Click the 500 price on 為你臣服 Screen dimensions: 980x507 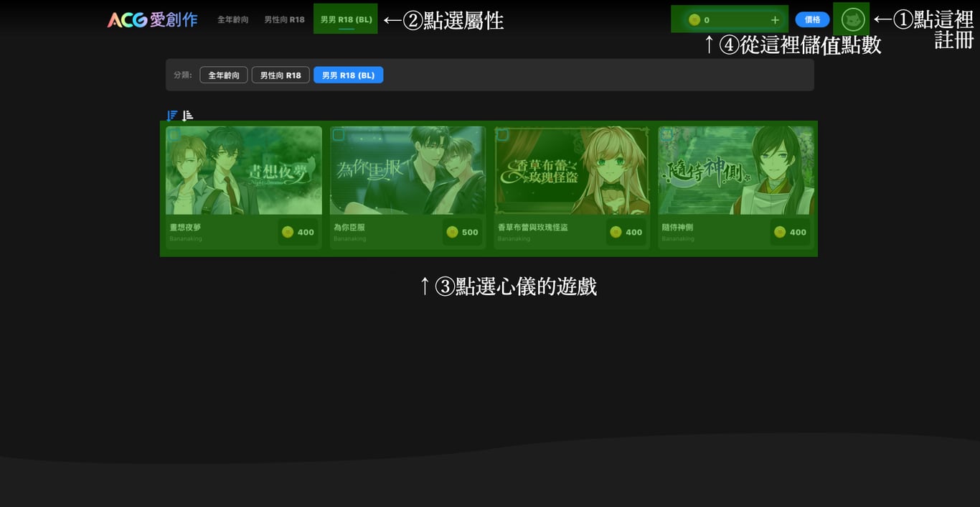click(470, 232)
